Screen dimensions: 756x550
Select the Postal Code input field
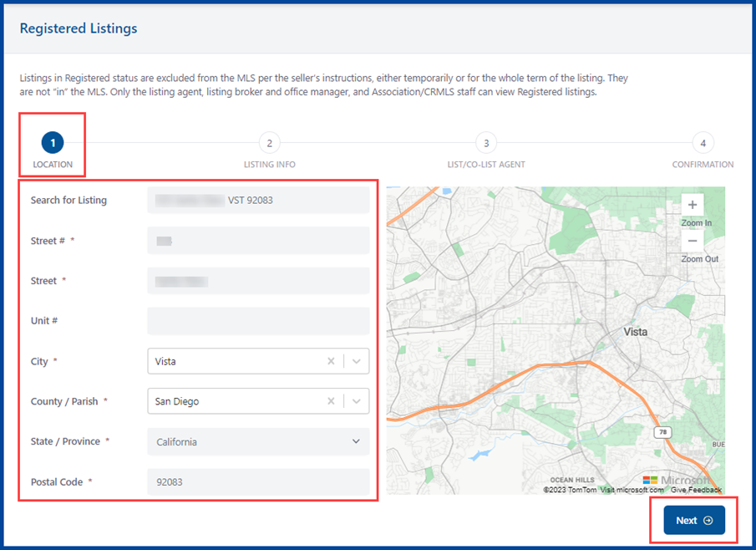[x=258, y=481]
